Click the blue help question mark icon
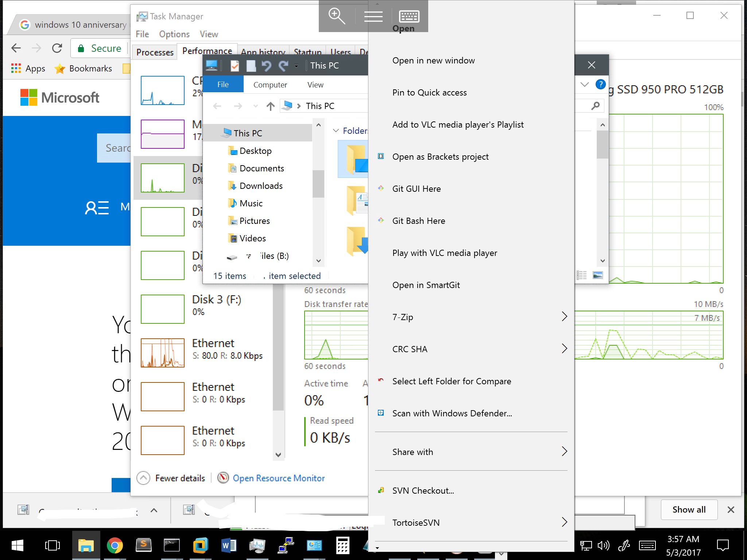 (600, 84)
